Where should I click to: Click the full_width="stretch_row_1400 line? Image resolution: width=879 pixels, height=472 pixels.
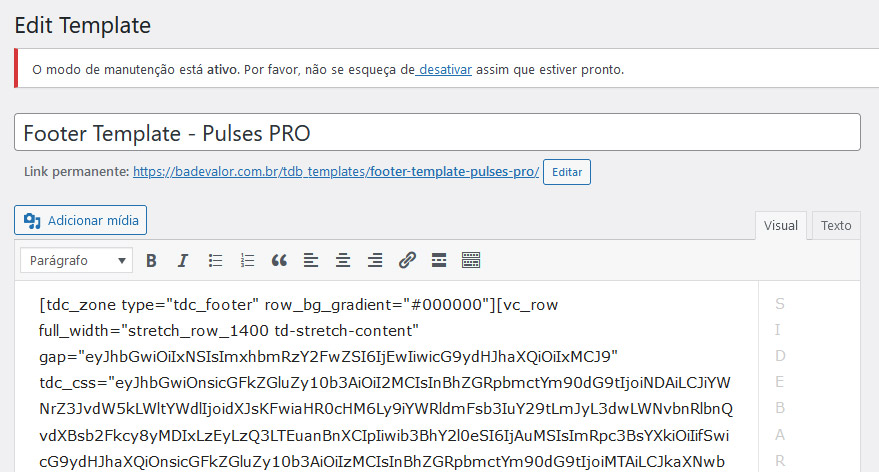click(x=229, y=331)
